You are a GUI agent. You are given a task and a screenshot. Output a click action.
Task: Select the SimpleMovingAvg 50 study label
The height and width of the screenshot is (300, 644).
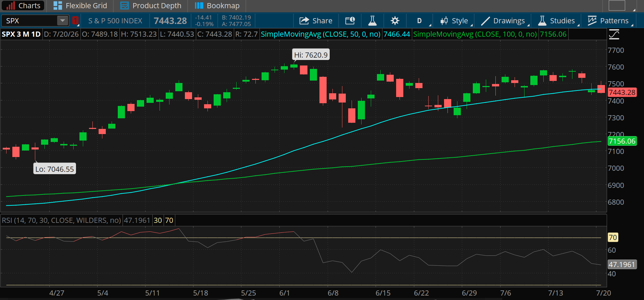[320, 34]
